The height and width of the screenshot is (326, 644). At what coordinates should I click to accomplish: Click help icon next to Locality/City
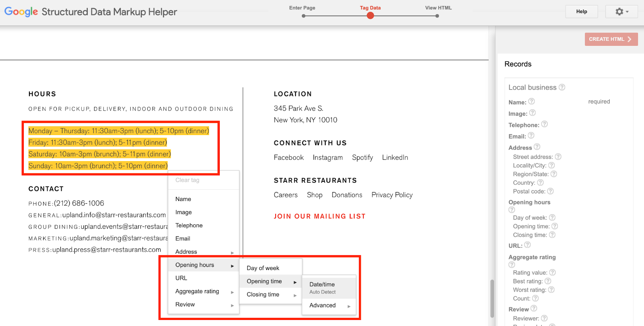(x=551, y=165)
